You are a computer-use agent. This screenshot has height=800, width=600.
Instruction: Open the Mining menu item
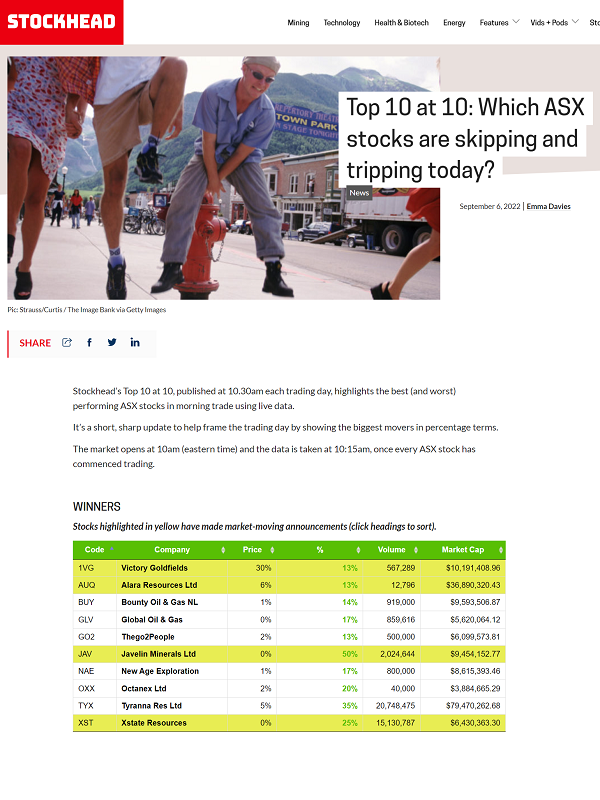coord(298,22)
